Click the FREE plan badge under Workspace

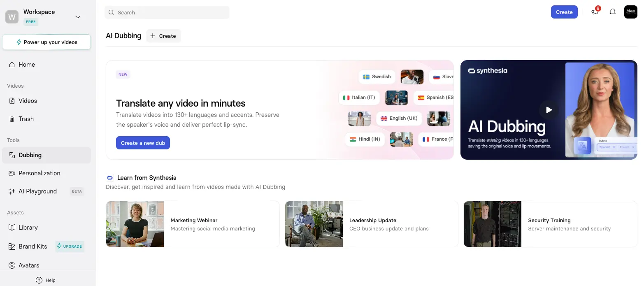31,22
